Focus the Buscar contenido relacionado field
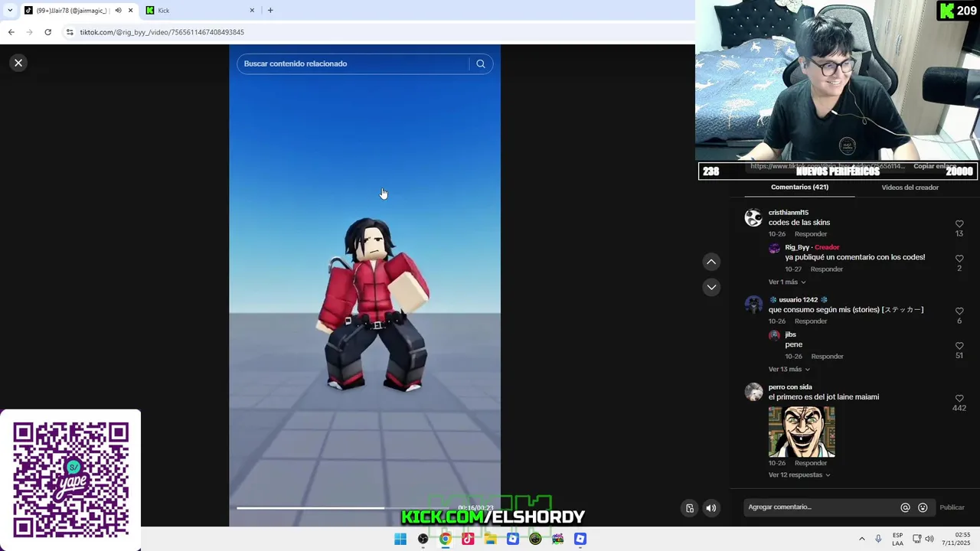This screenshot has height=551, width=980. pyautogui.click(x=354, y=64)
